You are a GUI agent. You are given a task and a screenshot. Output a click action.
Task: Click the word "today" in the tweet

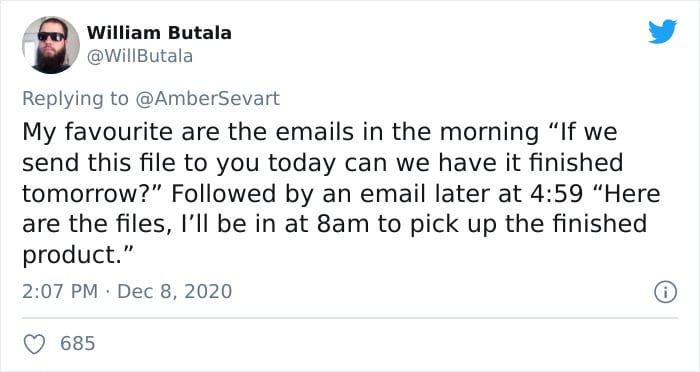[x=301, y=163]
